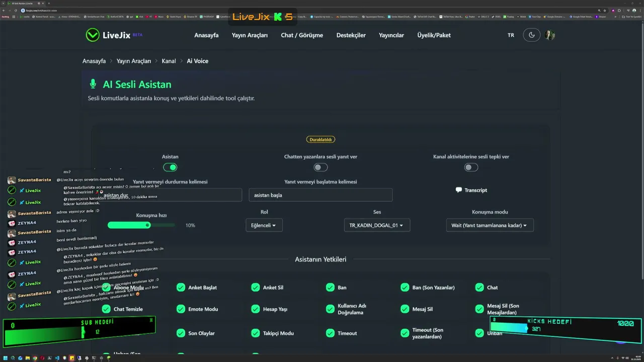Screen dimensions: 644x362
Task: Uncheck the Timeout permission
Action: pos(330,333)
